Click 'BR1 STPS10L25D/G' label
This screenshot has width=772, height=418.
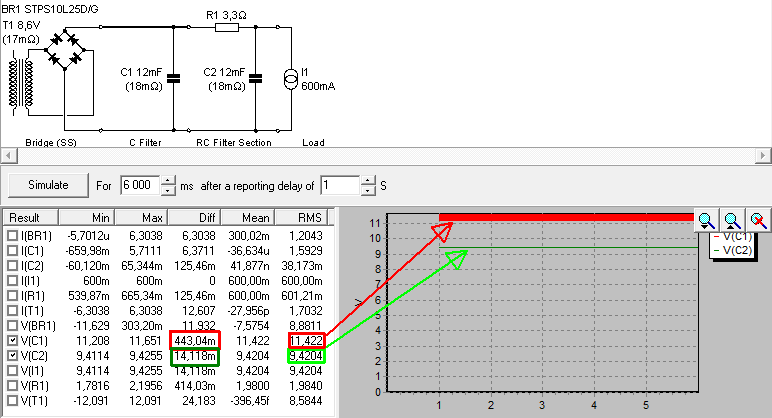(x=50, y=9)
